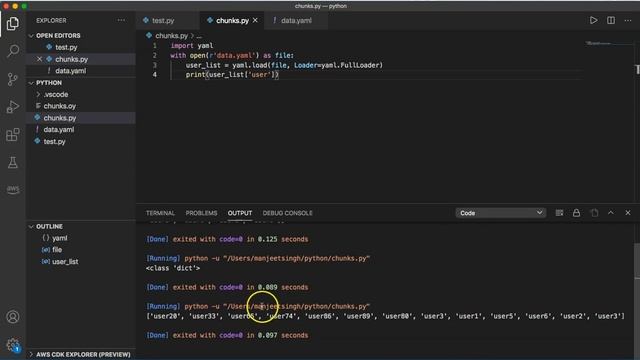Viewport: 640px width, 360px height.
Task: Jump to user_list symbol in Outline
Action: click(x=65, y=262)
